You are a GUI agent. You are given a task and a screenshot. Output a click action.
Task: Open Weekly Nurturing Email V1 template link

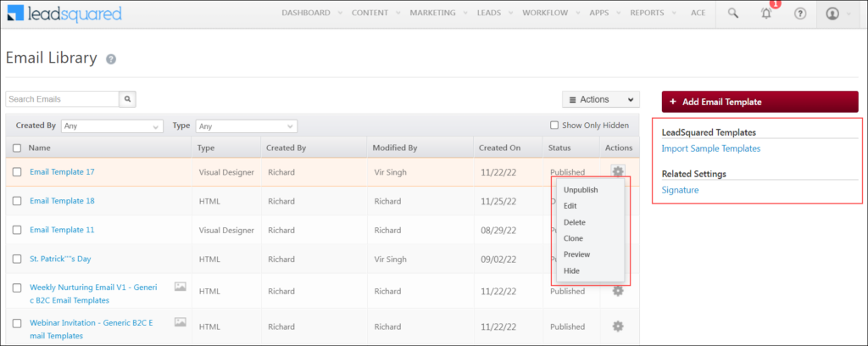click(x=93, y=293)
